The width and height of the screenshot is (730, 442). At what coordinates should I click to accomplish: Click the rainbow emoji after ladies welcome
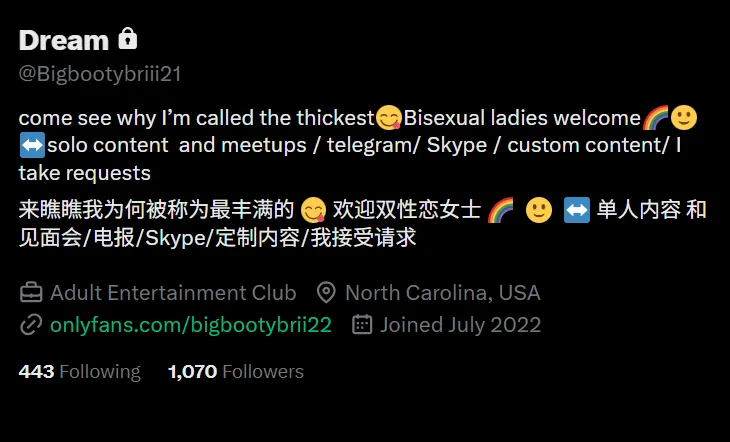point(655,117)
